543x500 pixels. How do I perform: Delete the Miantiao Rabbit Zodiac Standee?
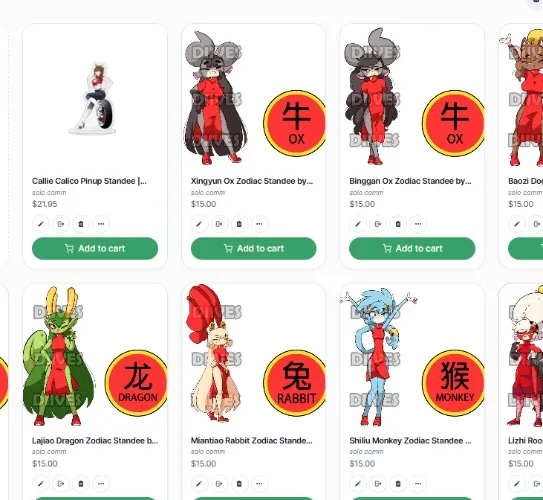pos(239,483)
